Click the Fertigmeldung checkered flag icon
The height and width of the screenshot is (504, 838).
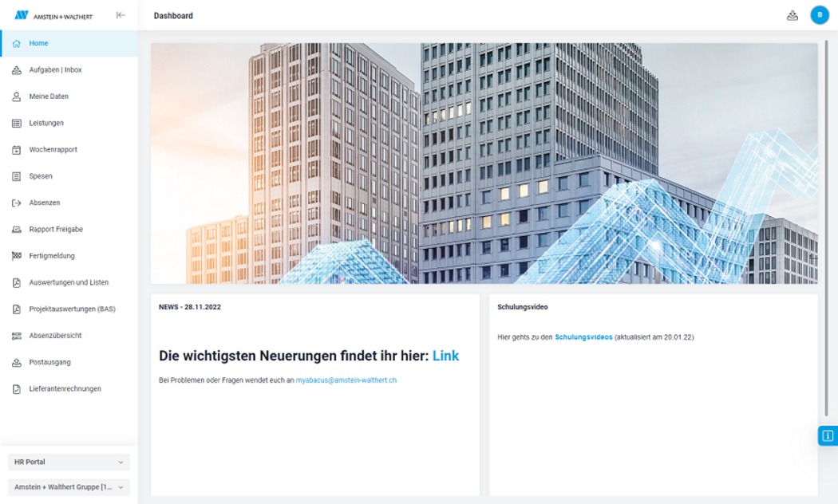pyautogui.click(x=17, y=256)
